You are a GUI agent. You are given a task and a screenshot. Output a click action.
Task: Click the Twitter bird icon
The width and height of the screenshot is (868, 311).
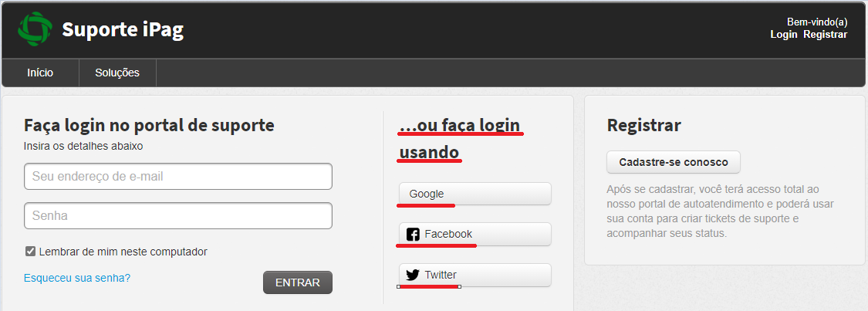click(413, 275)
